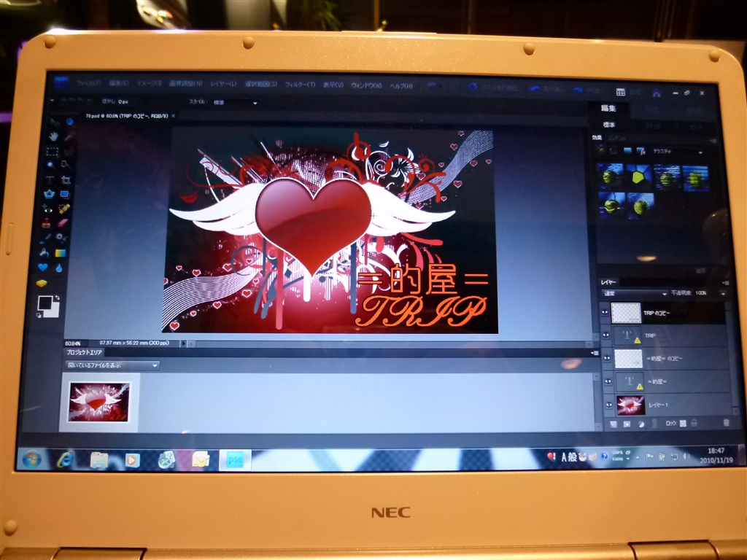Hide the 'レイヤー 1' layer
Screen dimensions: 747x560
[609, 405]
